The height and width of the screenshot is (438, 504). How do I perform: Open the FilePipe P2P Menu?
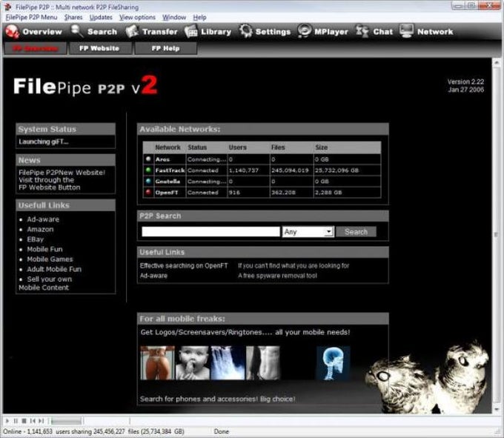[x=31, y=17]
